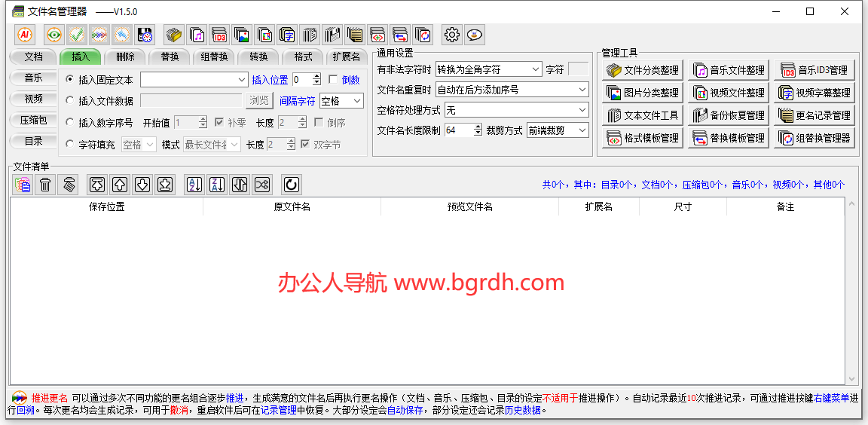Select the 插入文件数据 radio button

pyautogui.click(x=70, y=100)
